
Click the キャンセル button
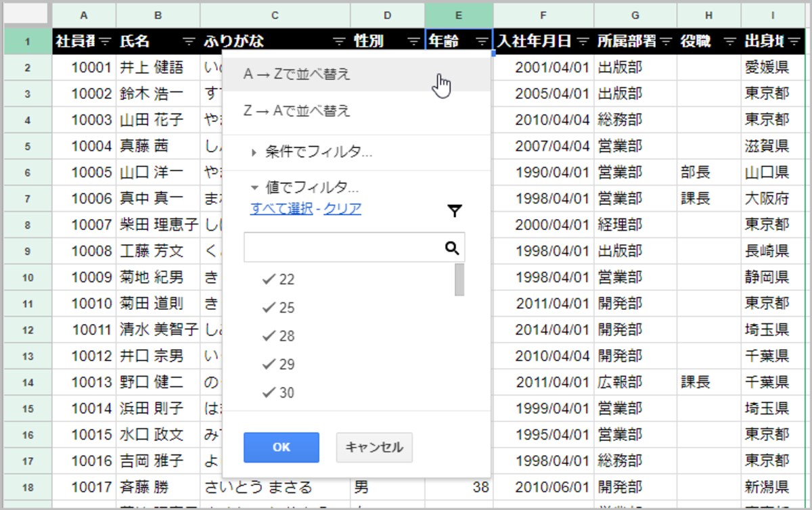tap(374, 447)
